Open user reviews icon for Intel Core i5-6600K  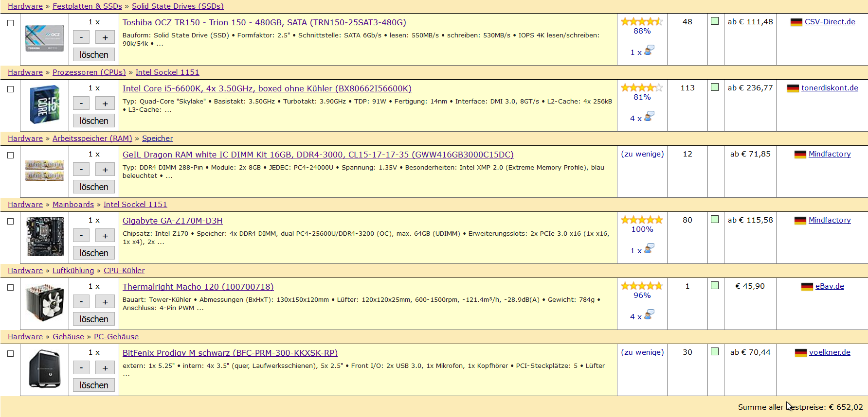[x=649, y=117]
